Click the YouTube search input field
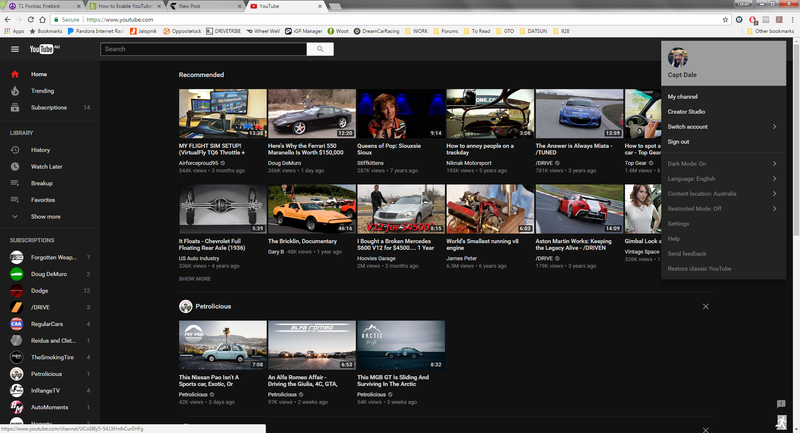Image resolution: width=800 pixels, height=433 pixels. point(204,49)
